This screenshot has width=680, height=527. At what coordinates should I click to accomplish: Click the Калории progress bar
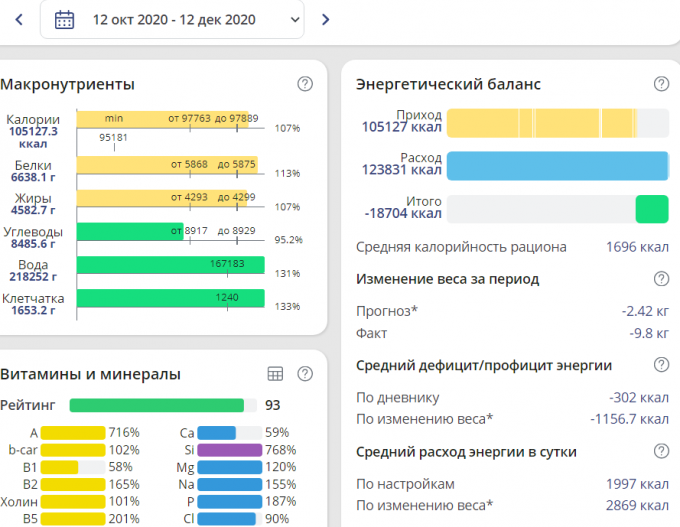168,119
